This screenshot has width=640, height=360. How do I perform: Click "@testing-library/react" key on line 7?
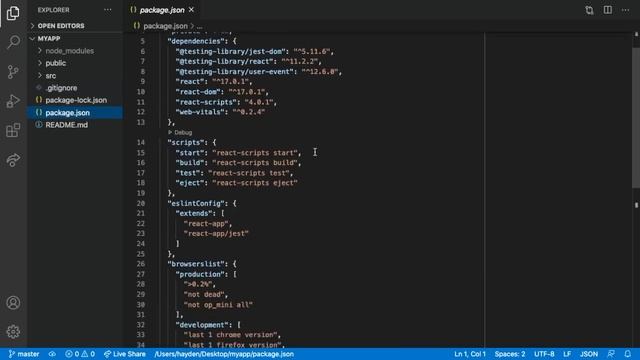224,61
